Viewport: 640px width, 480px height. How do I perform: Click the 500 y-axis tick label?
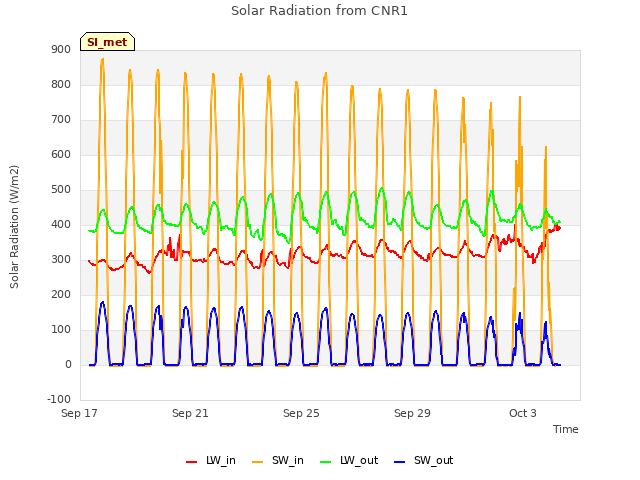(61, 190)
